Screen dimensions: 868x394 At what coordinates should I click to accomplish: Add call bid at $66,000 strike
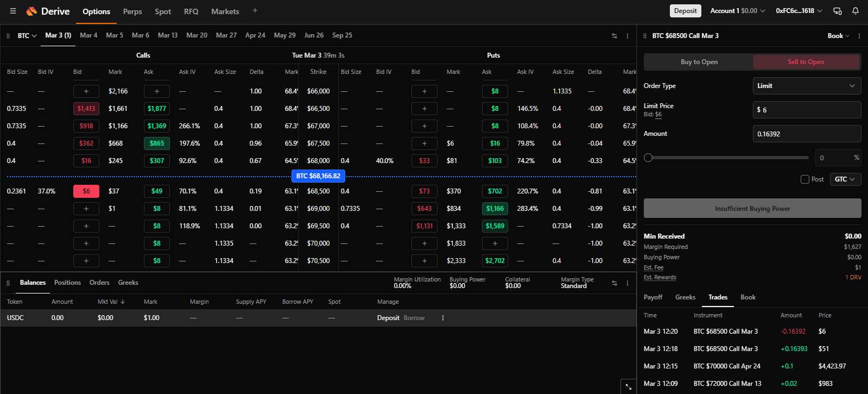[86, 91]
